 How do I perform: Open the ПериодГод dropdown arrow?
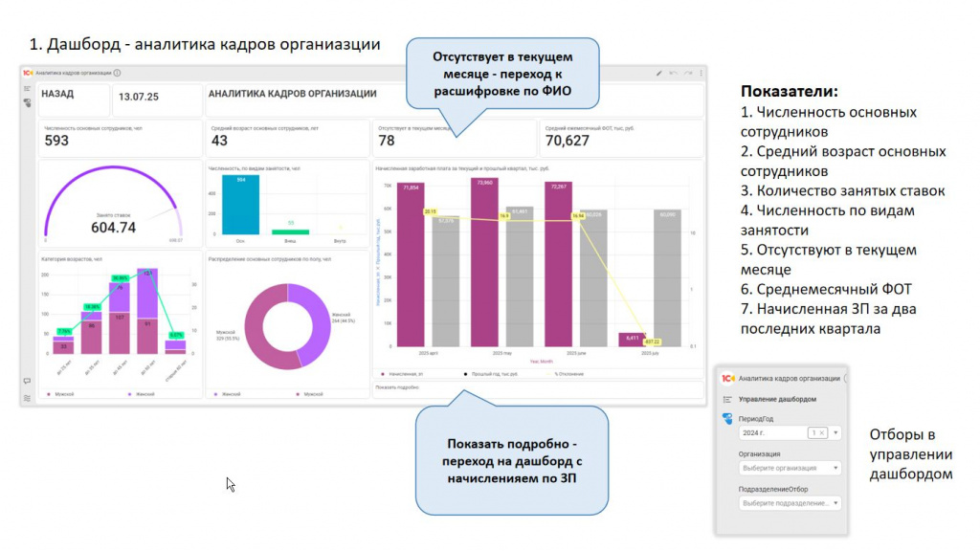pyautogui.click(x=835, y=433)
